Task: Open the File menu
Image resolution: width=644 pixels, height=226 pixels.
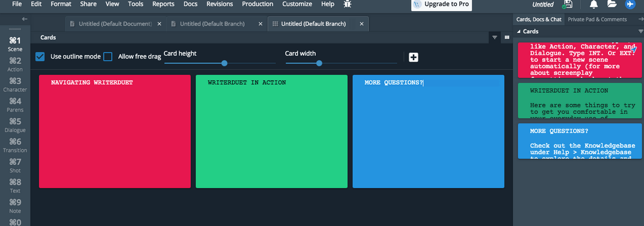Action: (x=16, y=4)
